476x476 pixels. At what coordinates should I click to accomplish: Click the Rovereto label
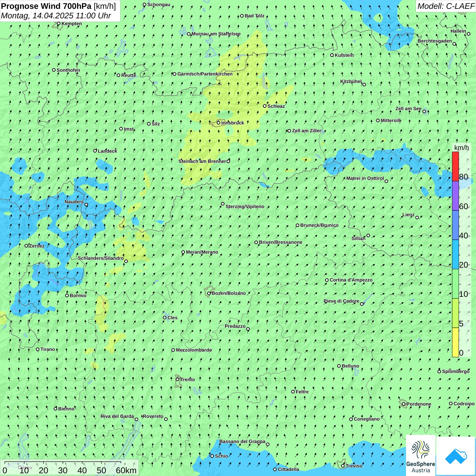click(x=153, y=416)
